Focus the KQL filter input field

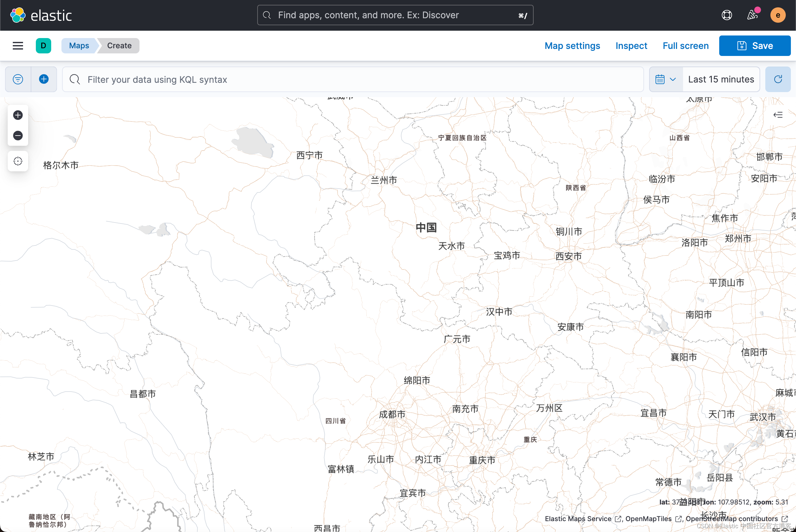pyautogui.click(x=353, y=79)
